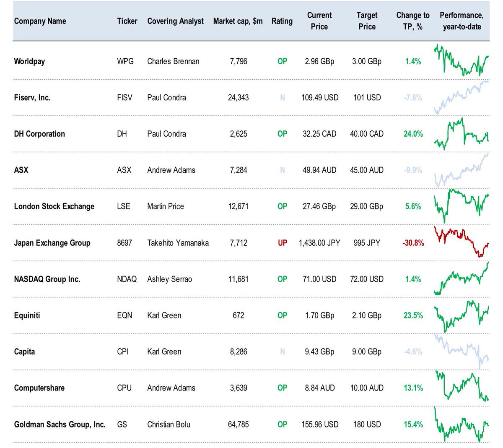Click the Market cap, $m column header
This screenshot has height=448, width=503.
(238, 21)
